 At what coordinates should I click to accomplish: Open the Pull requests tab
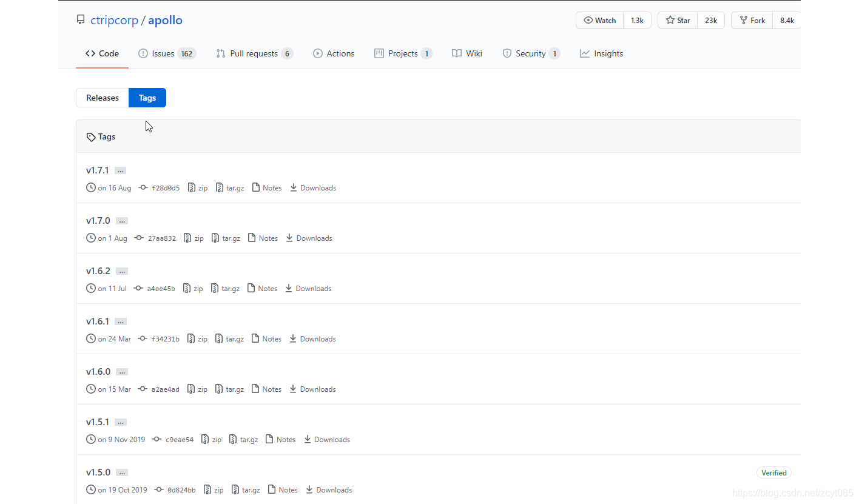[254, 53]
